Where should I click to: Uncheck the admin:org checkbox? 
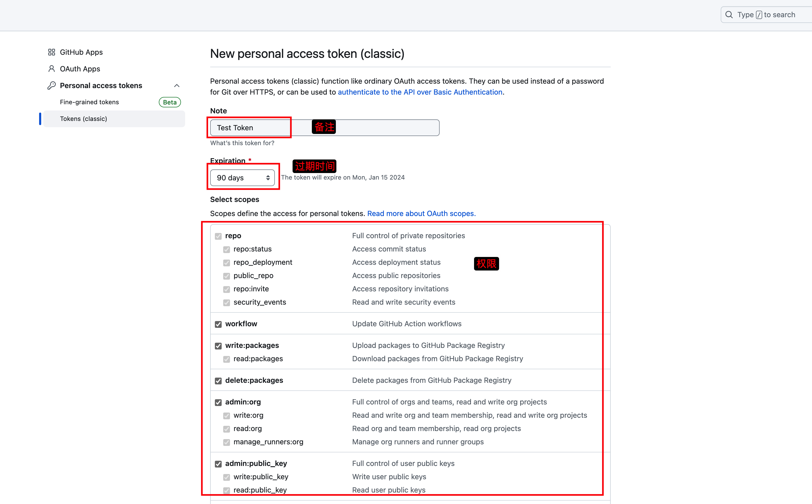pyautogui.click(x=218, y=402)
